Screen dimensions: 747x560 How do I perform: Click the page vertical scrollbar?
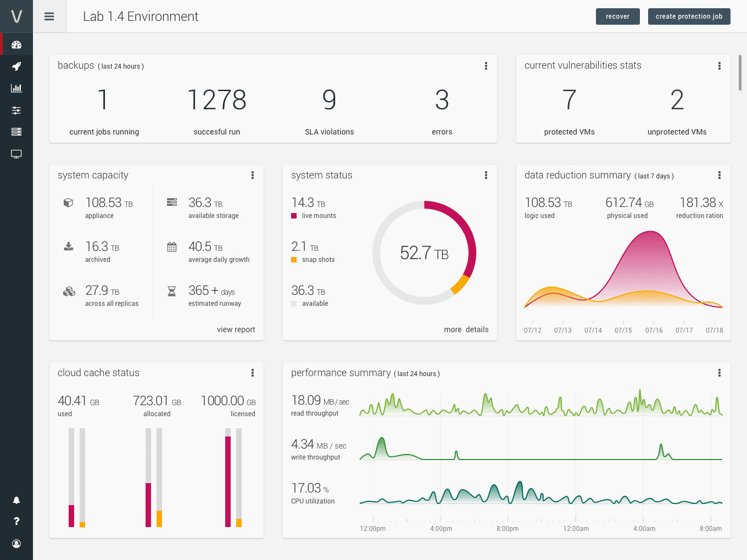click(x=740, y=72)
